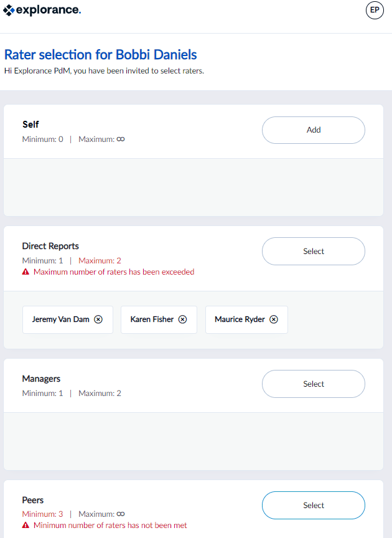The image size is (392, 538).
Task: Click the Rater selection for Bobbi Daniels heading
Action: (x=100, y=55)
